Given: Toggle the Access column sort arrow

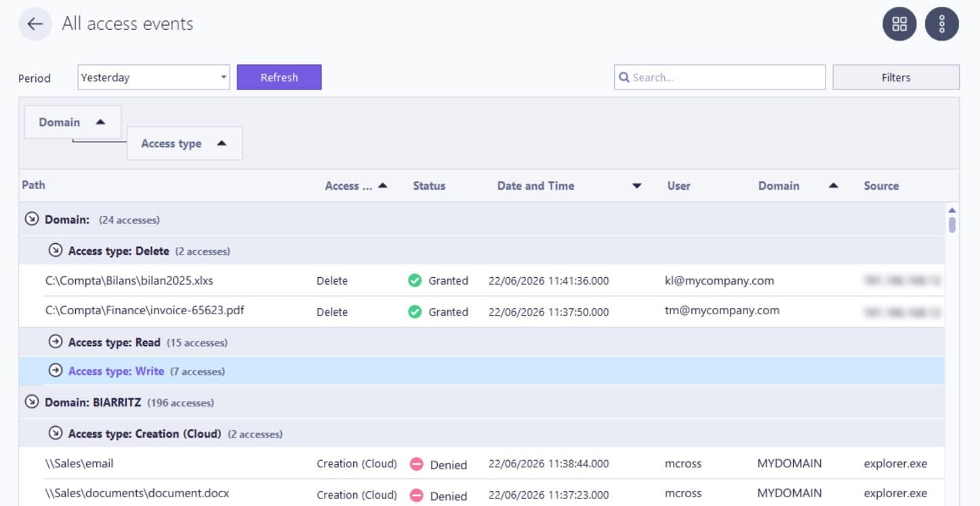Looking at the screenshot, I should (x=382, y=186).
